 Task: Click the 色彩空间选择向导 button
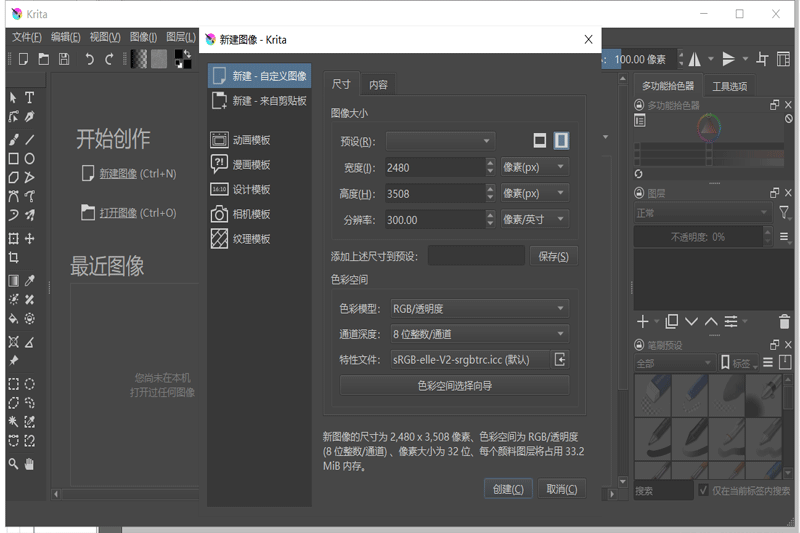coord(454,385)
